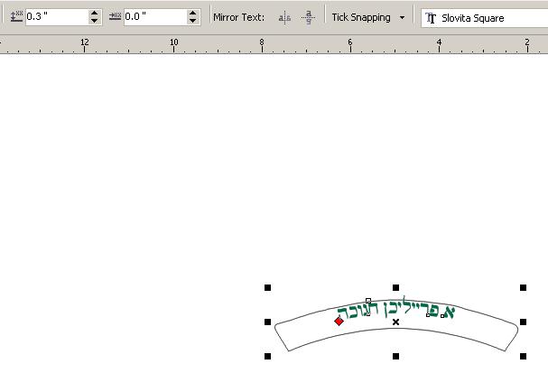Click the horizontal offset field showing 0.0"
The width and height of the screenshot is (548, 392).
point(156,16)
